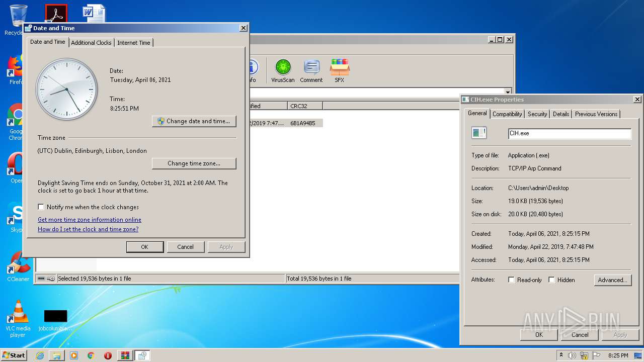The image size is (644, 362).
Task: Open the Adobe Acrobat desktop icon
Action: point(56,13)
